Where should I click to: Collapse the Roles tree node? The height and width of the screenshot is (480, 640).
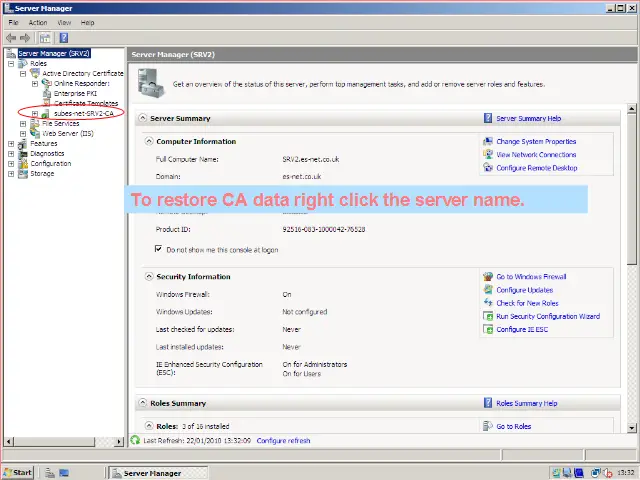tap(11, 64)
